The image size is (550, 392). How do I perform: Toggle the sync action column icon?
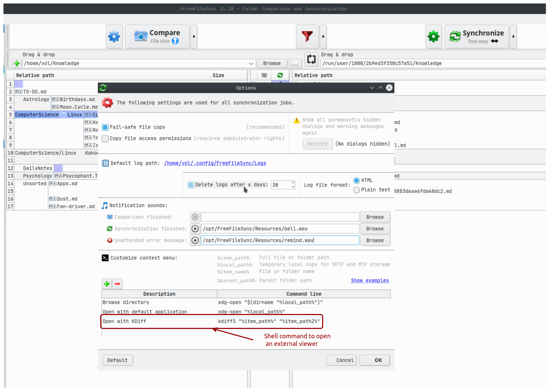tap(280, 75)
